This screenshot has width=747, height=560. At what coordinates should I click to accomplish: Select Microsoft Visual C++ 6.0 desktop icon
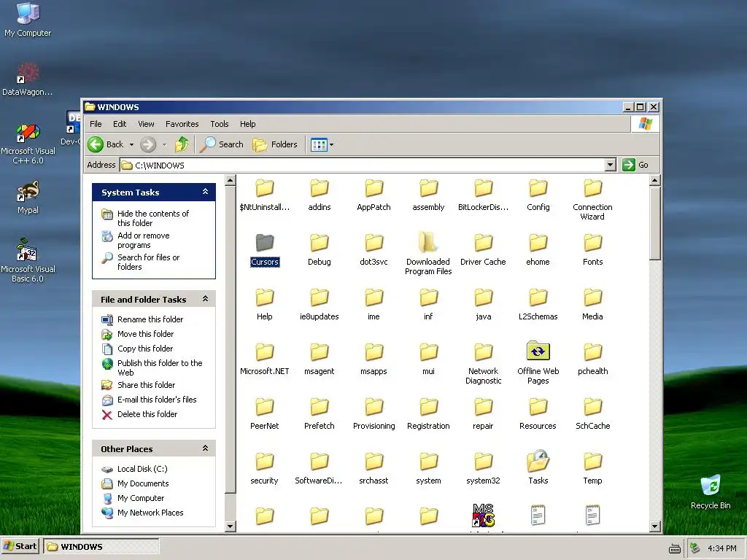(28, 144)
